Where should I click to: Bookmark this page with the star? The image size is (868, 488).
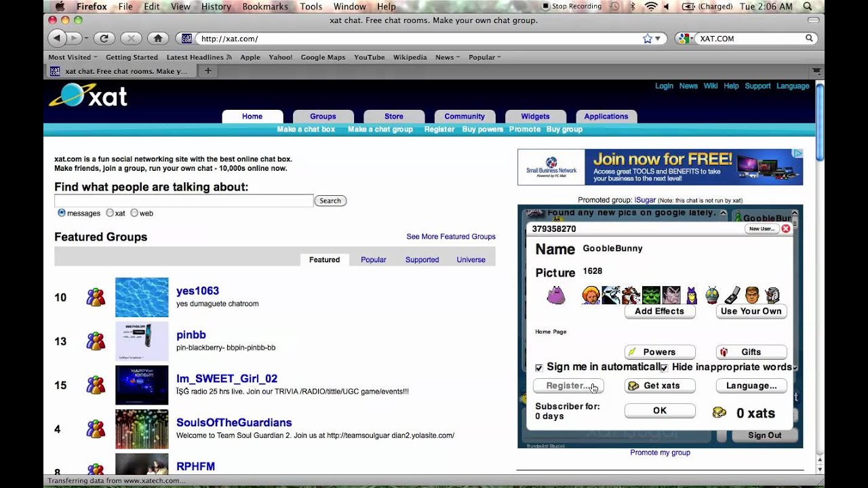[648, 39]
